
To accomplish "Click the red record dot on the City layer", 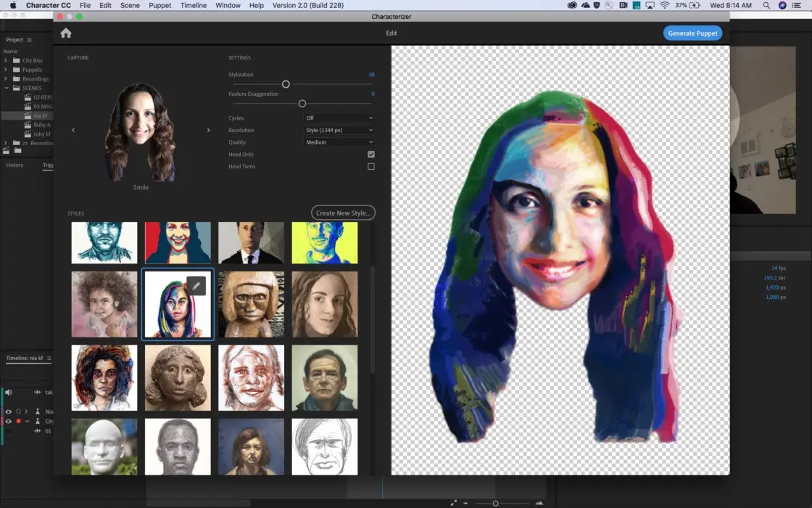I will (19, 422).
